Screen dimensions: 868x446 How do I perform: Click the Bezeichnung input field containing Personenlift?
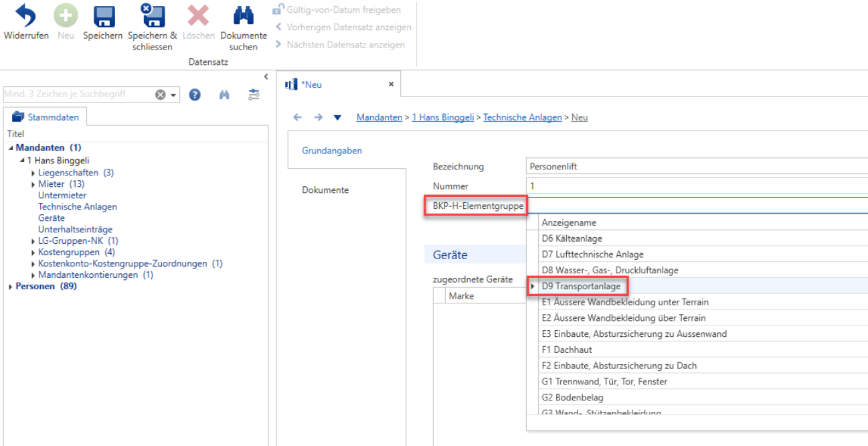(x=697, y=167)
